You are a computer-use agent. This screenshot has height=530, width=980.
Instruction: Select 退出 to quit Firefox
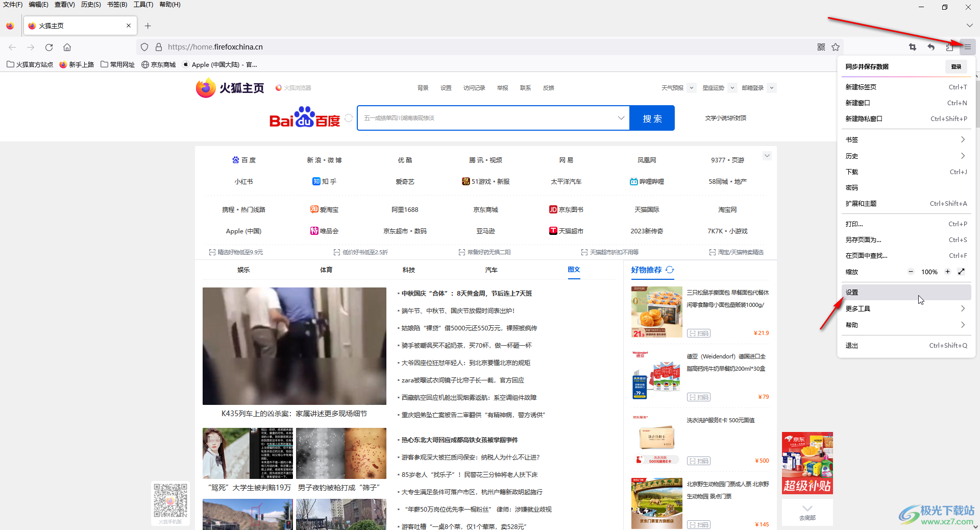pyautogui.click(x=906, y=345)
